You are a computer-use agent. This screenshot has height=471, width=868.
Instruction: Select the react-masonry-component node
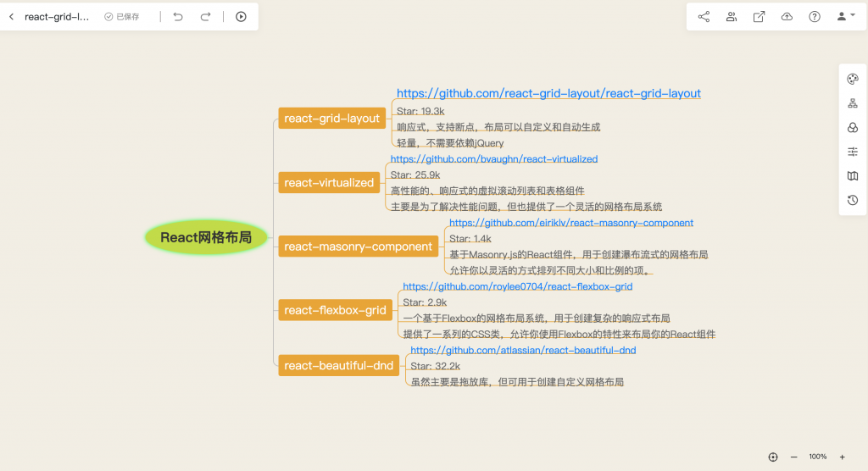coord(359,247)
